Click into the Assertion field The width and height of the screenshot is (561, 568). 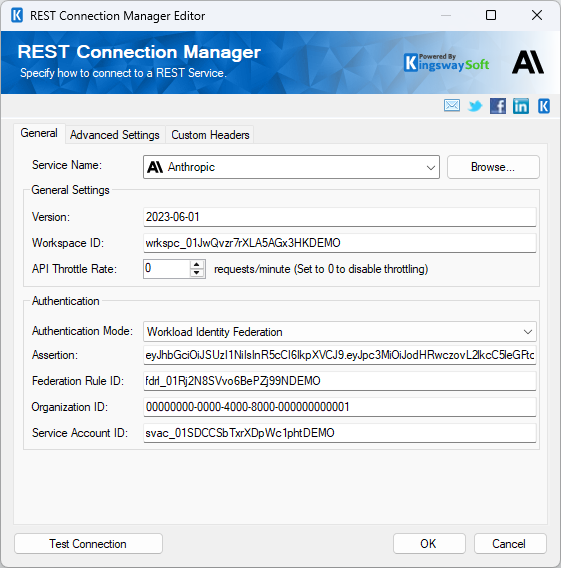tap(339, 355)
